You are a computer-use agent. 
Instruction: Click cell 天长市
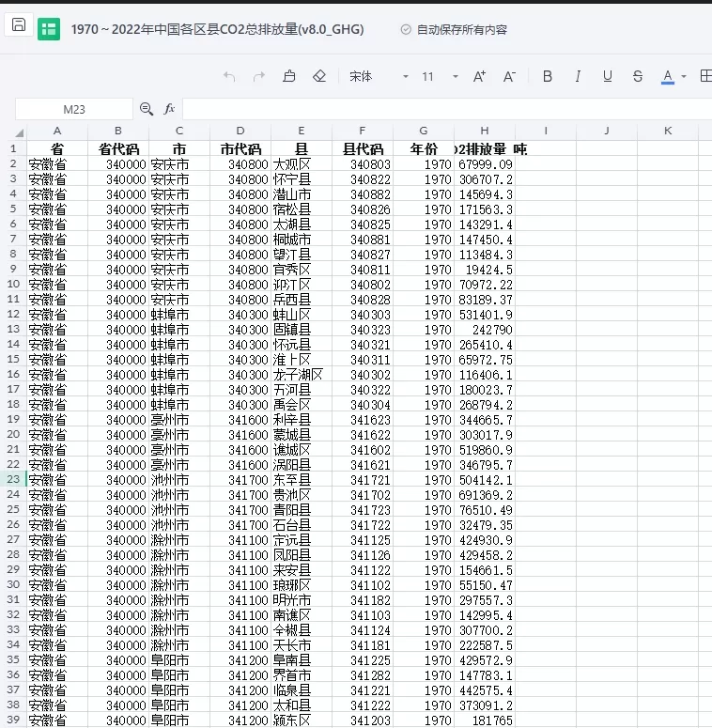[x=302, y=645]
